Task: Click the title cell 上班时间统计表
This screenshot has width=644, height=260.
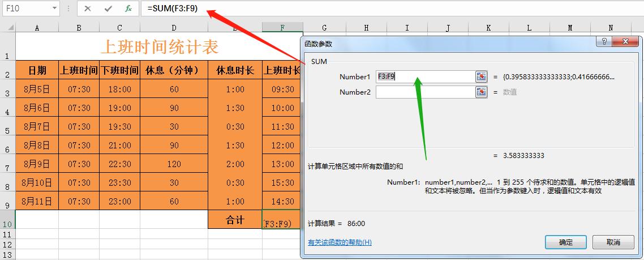Action: 160,46
